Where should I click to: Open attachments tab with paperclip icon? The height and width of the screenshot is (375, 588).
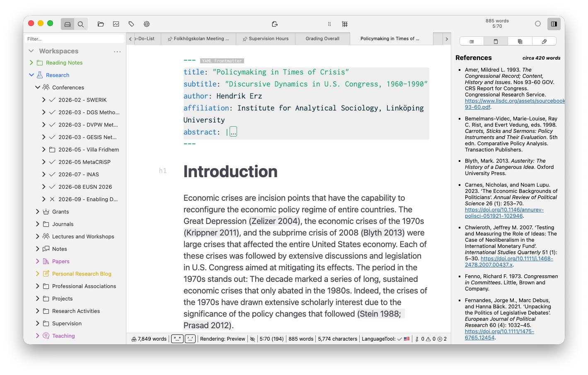click(544, 41)
